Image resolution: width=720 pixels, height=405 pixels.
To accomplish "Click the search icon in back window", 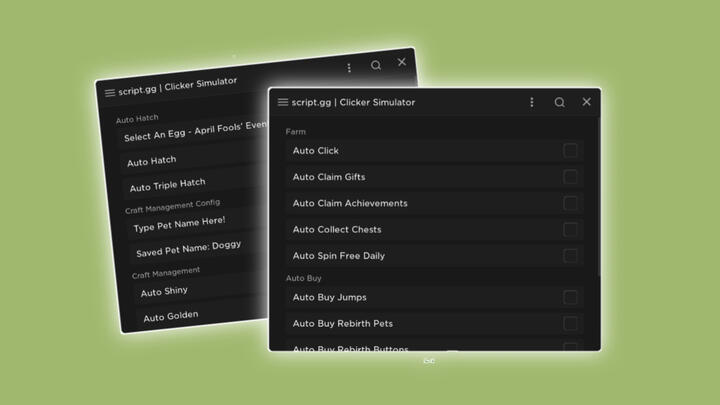I will pos(375,65).
